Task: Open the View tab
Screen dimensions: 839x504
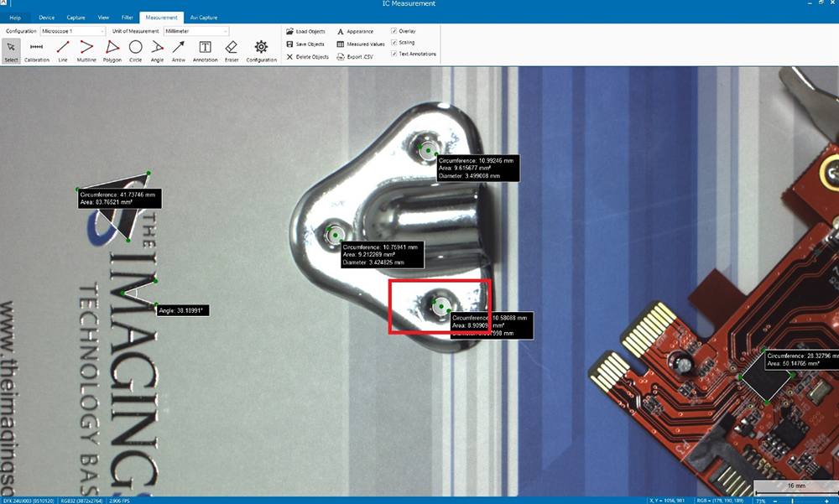Action: click(x=103, y=18)
